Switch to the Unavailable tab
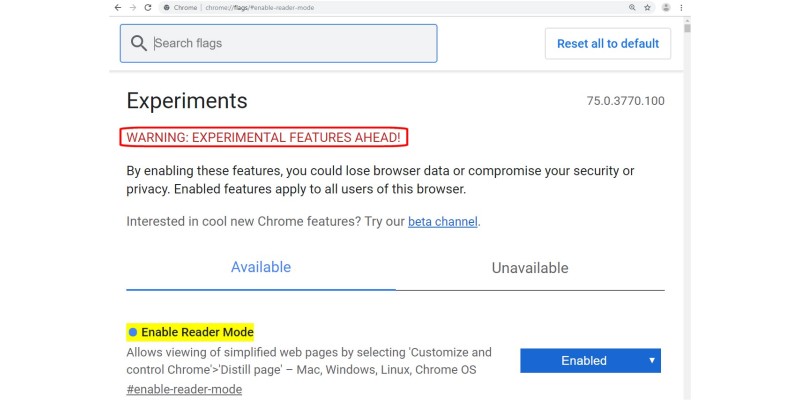Viewport: 800px width, 400px height. coord(530,268)
